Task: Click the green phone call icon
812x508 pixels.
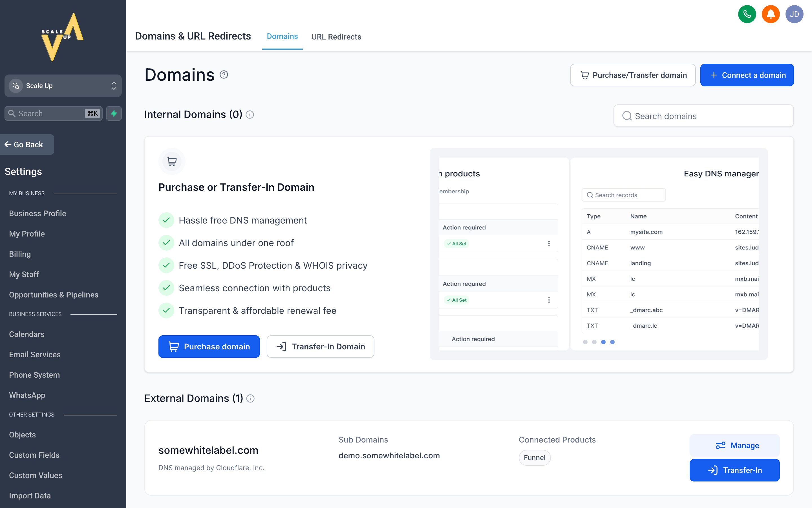Action: [x=747, y=14]
